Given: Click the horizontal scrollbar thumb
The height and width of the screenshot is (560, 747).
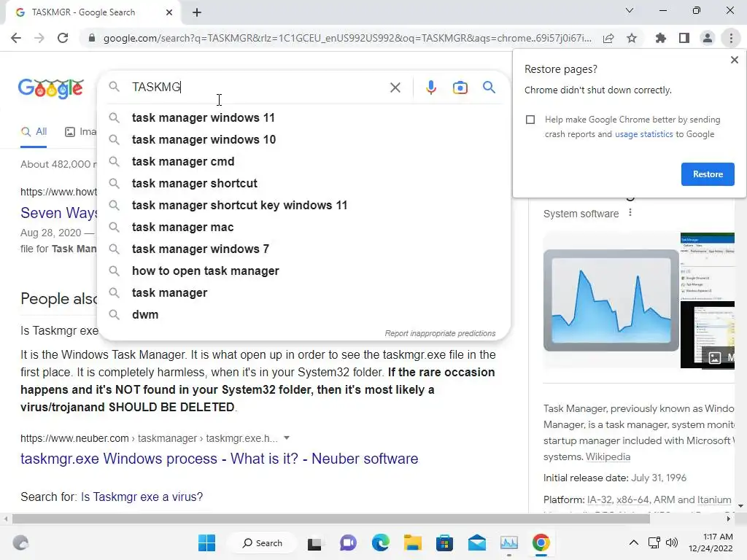Looking at the screenshot, I should pos(331,518).
